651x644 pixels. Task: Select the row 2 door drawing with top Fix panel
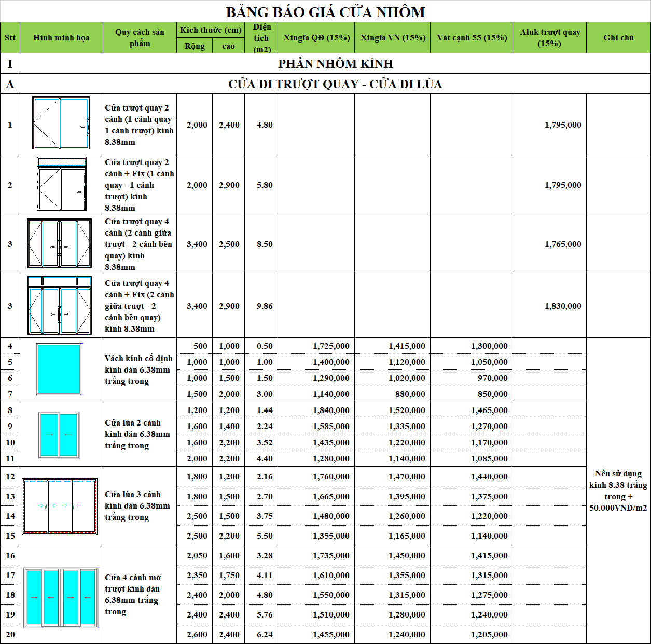[x=61, y=184]
